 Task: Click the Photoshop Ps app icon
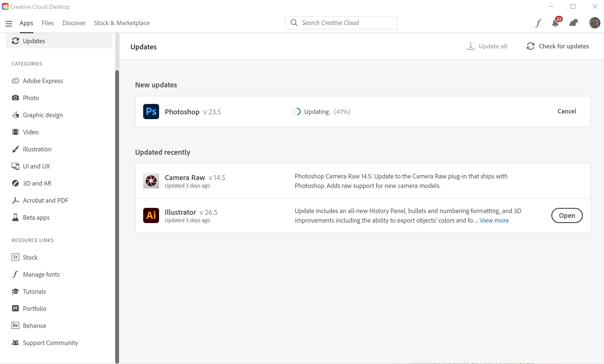(151, 112)
